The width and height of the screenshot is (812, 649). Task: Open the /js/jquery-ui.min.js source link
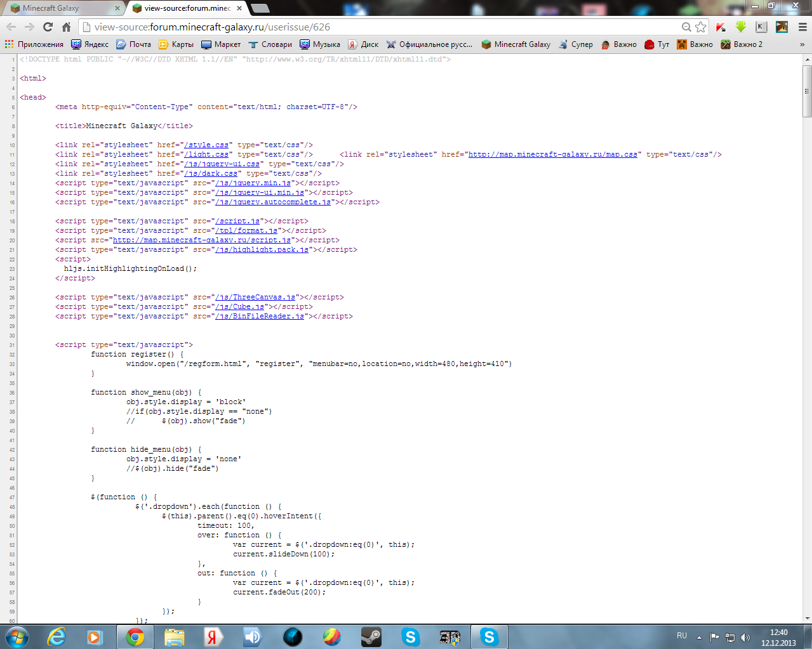[260, 193]
